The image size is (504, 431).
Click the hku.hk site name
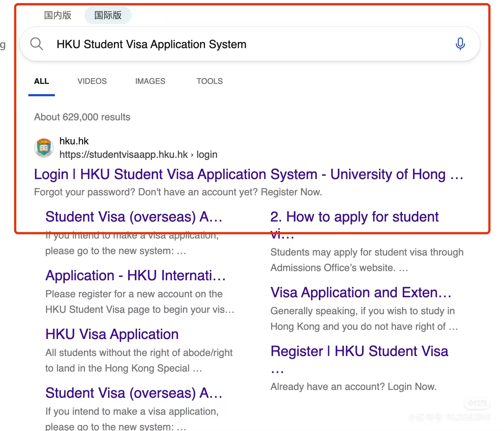pyautogui.click(x=74, y=141)
